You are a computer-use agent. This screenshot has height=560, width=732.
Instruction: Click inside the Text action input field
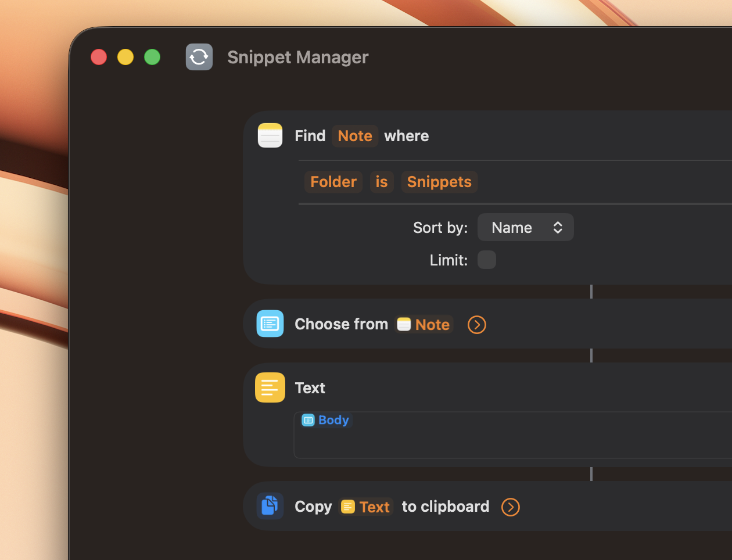(x=513, y=435)
